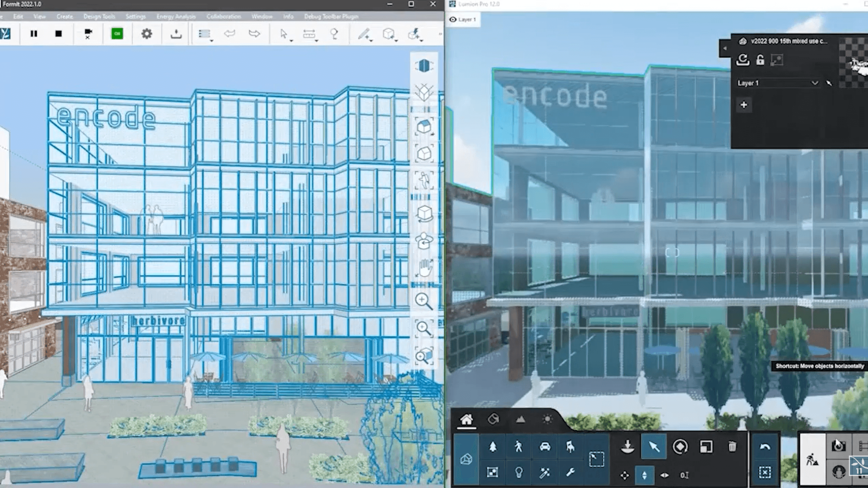Click the pause playback button
Screen dimensions: 868x488
click(x=34, y=33)
